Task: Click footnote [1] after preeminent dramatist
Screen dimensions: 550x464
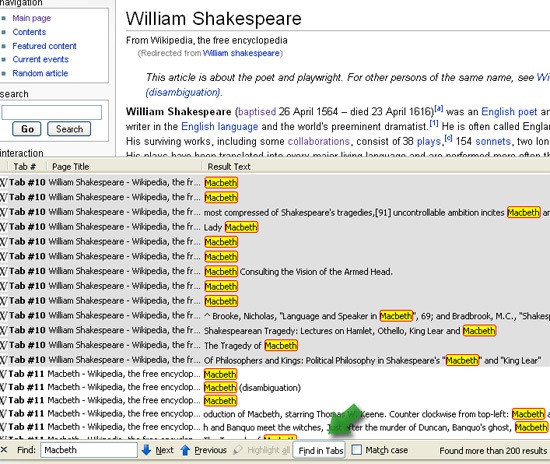Action: [434, 123]
